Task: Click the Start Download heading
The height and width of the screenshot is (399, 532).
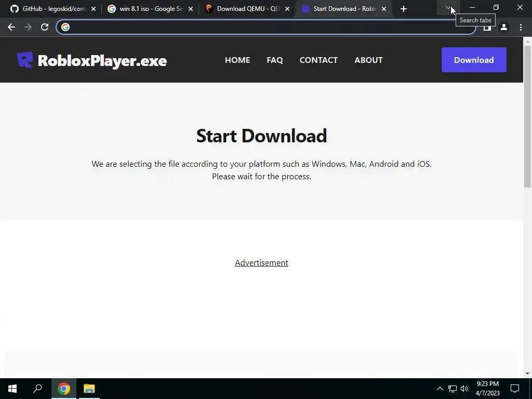Action: point(262,136)
